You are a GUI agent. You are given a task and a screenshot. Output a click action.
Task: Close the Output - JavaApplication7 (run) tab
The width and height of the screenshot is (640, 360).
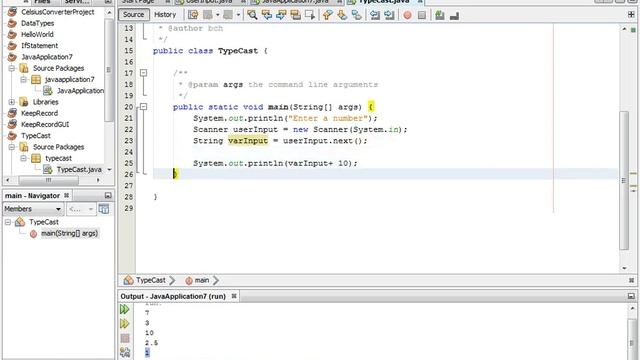pyautogui.click(x=234, y=296)
